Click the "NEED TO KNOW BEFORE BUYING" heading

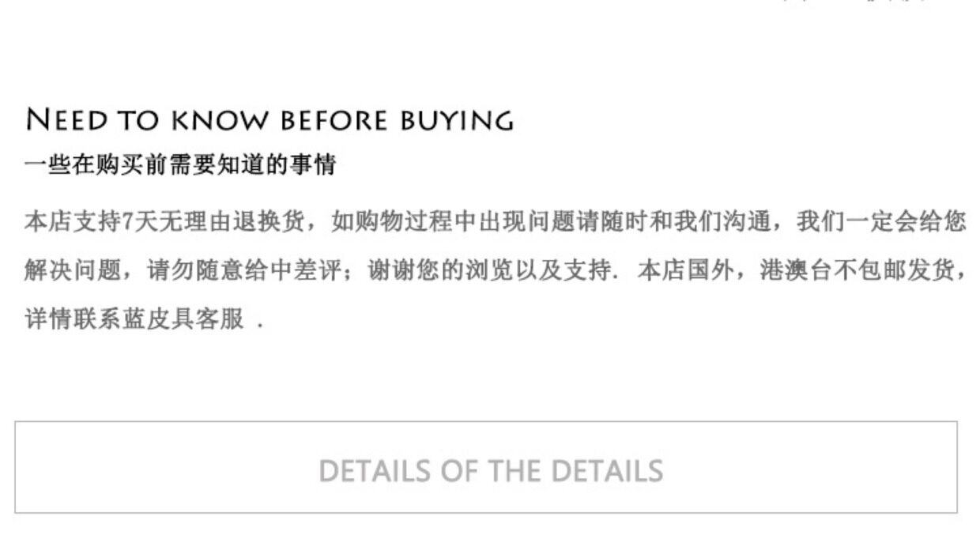pyautogui.click(x=269, y=121)
